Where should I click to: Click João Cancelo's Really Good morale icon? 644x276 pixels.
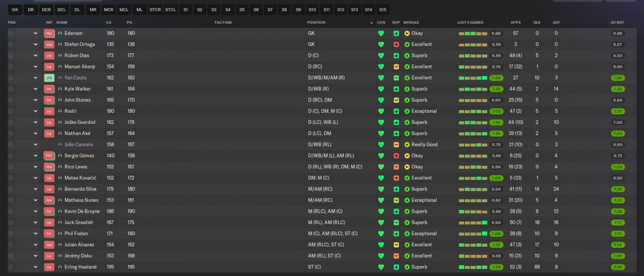coord(407,145)
